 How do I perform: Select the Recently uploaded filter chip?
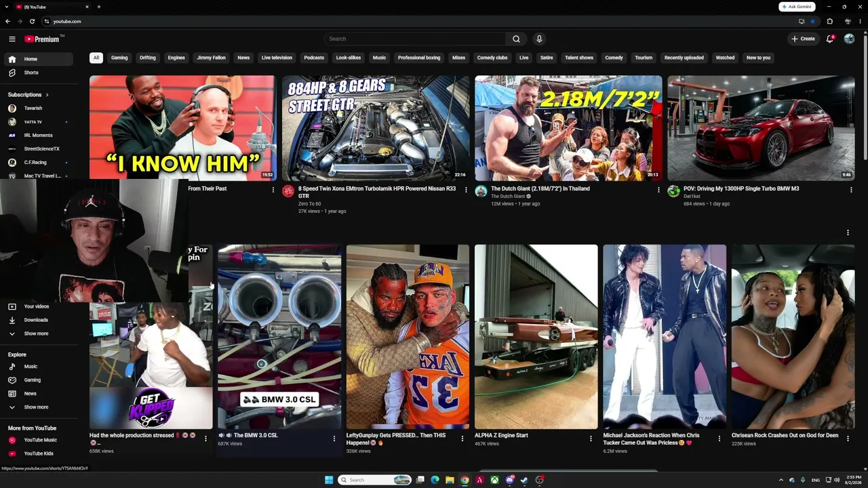tap(684, 58)
